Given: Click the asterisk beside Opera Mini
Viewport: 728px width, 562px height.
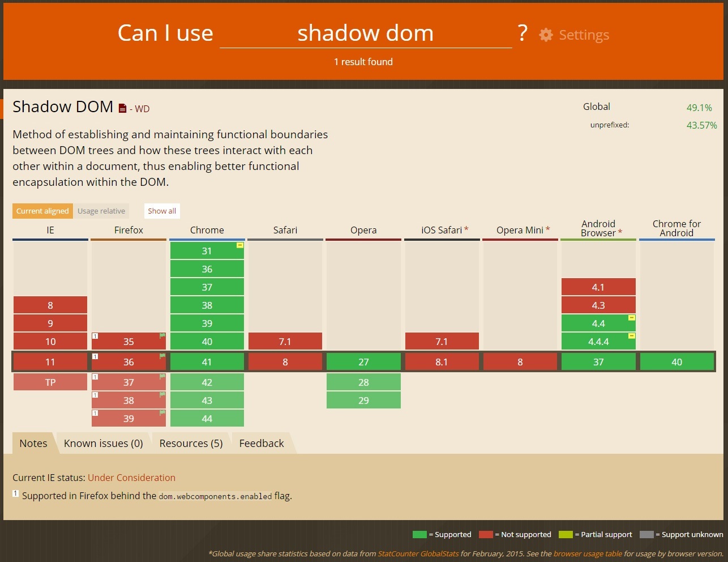Looking at the screenshot, I should coord(547,229).
